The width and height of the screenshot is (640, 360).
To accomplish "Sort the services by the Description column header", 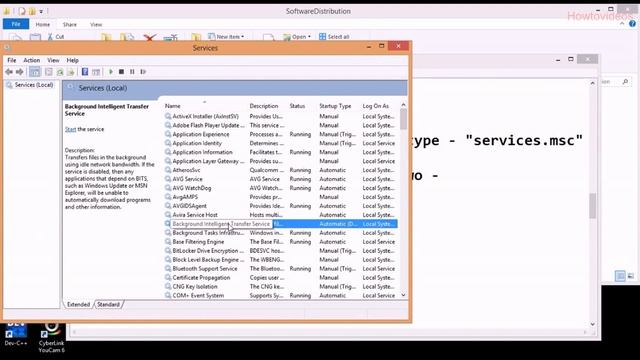I will [264, 106].
